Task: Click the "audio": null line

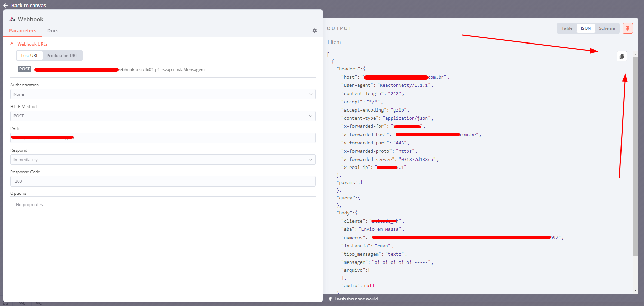Action: 358,286
